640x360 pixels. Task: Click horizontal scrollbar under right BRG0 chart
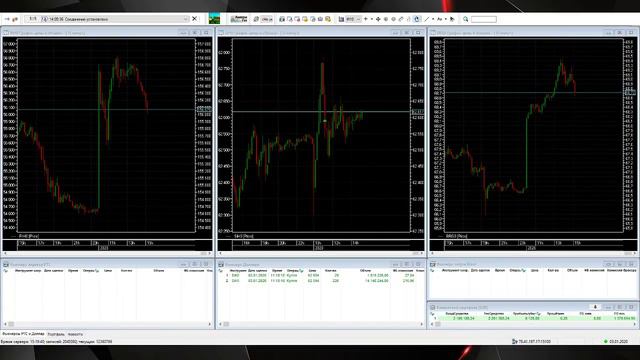[x=533, y=253]
